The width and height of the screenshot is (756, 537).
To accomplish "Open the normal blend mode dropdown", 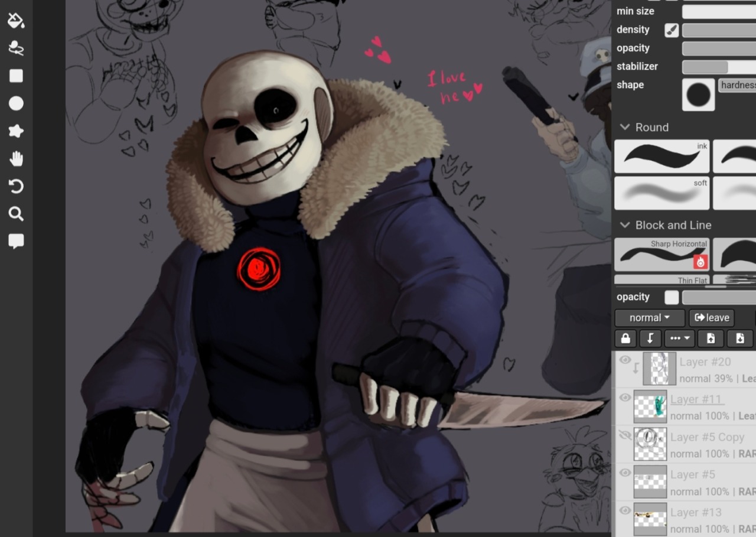I will 650,318.
